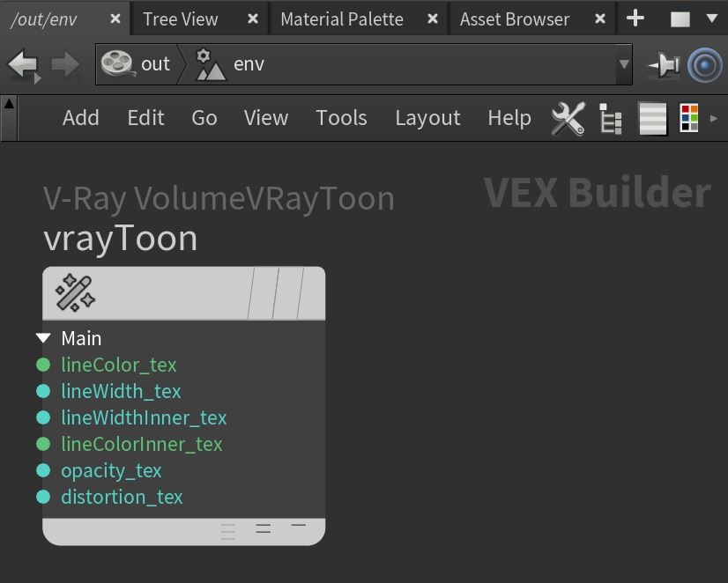Open the color palette grid icon
728x583 pixels.
pyautogui.click(x=689, y=118)
